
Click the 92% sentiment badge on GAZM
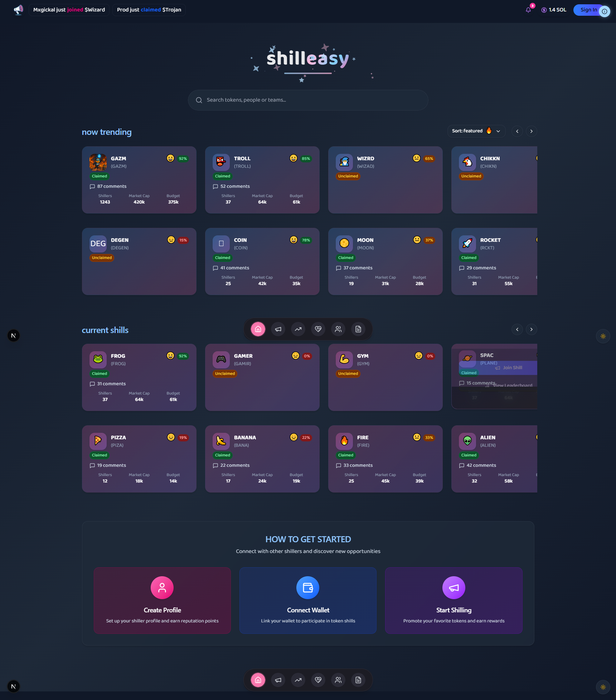pyautogui.click(x=183, y=159)
